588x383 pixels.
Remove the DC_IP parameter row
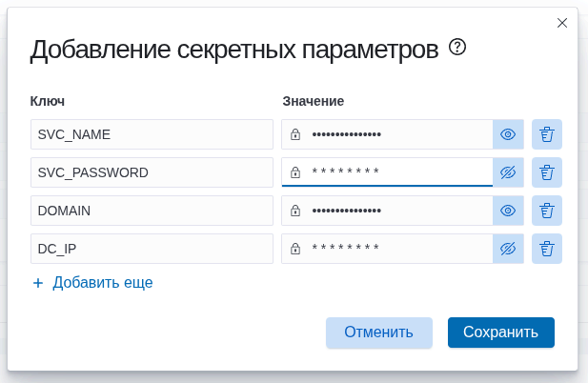click(x=547, y=249)
